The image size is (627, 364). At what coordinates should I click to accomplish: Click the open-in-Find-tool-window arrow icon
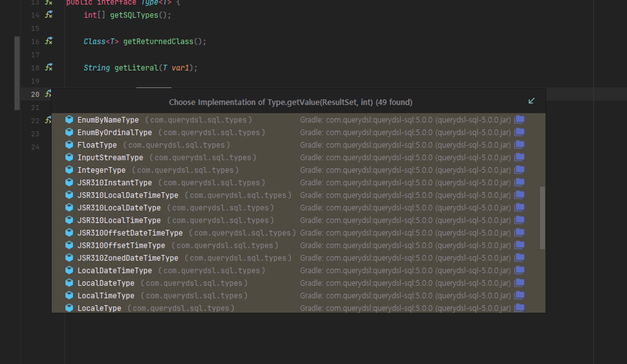click(x=531, y=101)
